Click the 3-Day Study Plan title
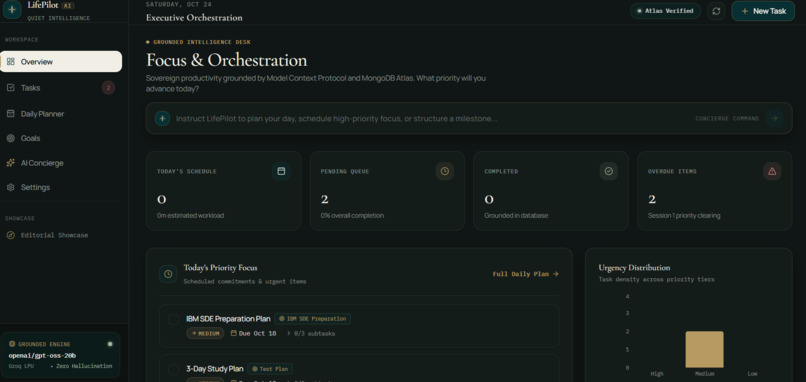Image resolution: width=806 pixels, height=382 pixels. 214,369
